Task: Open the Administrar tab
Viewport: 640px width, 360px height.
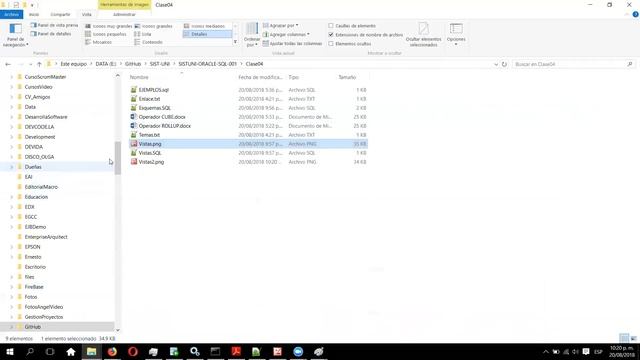Action: (x=124, y=14)
